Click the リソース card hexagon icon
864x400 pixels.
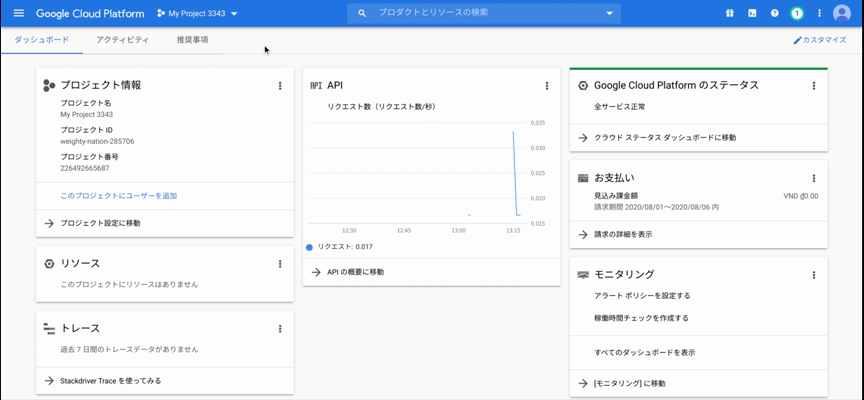click(49, 264)
